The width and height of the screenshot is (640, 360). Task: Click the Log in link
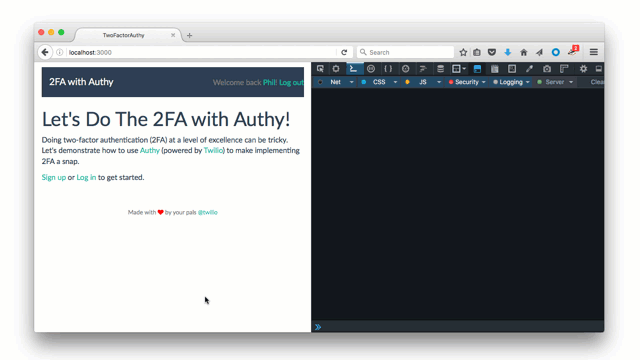tap(86, 177)
